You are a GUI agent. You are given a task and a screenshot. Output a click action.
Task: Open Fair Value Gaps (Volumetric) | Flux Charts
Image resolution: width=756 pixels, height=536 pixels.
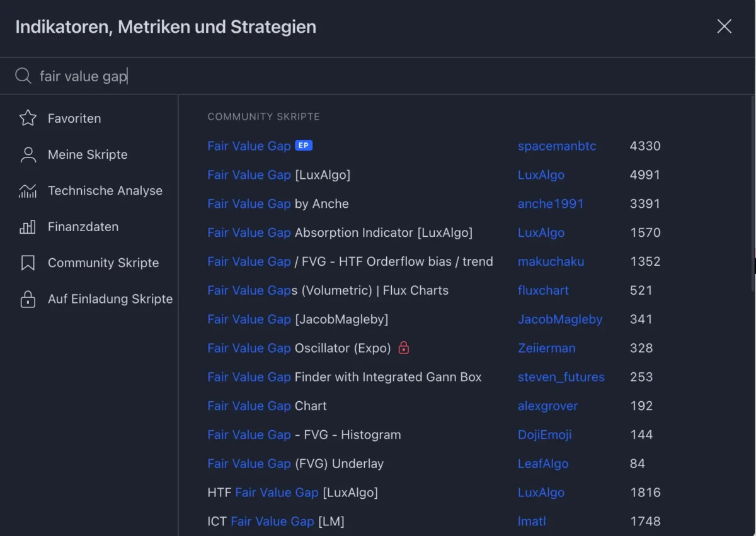pos(328,290)
